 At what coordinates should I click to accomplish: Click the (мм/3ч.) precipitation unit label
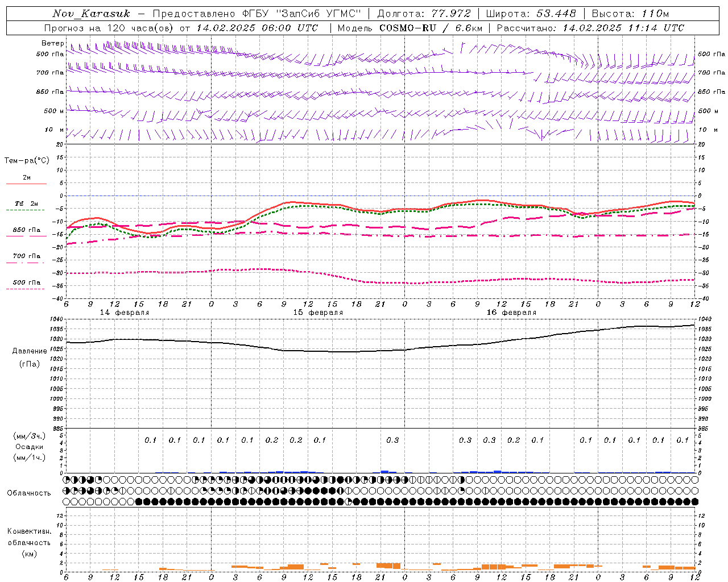(x=30, y=436)
